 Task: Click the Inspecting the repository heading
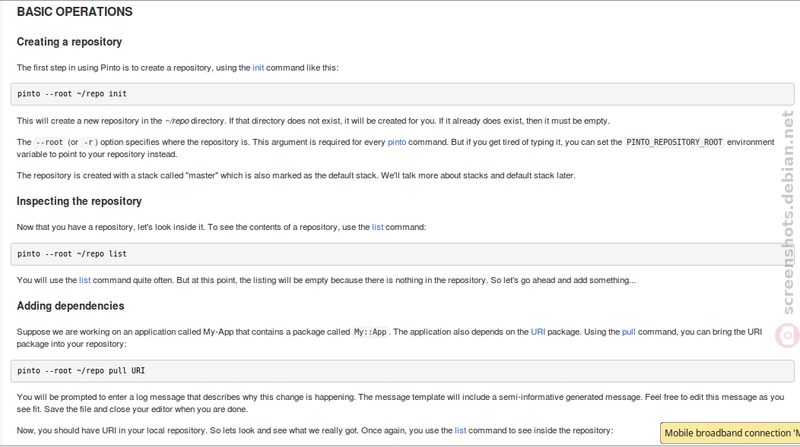[79, 201]
